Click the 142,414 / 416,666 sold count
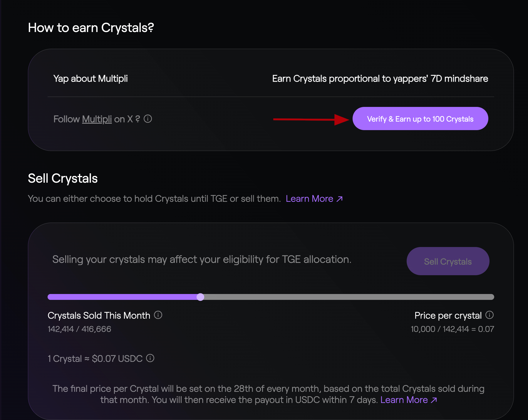 point(79,329)
